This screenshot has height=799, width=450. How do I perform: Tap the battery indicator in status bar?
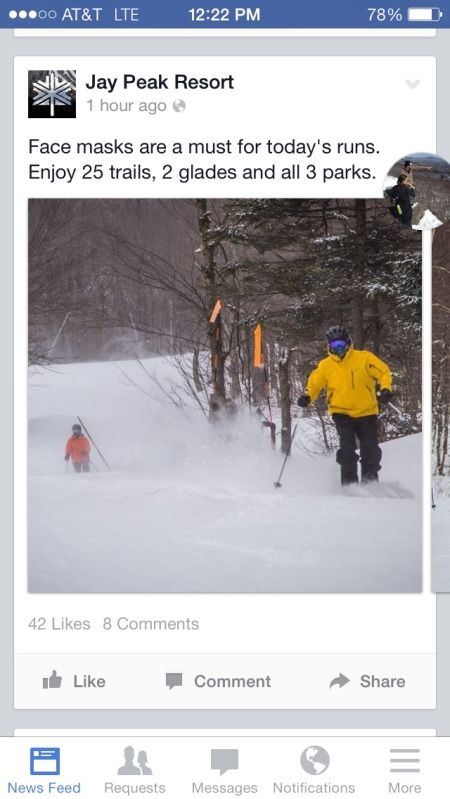(425, 14)
